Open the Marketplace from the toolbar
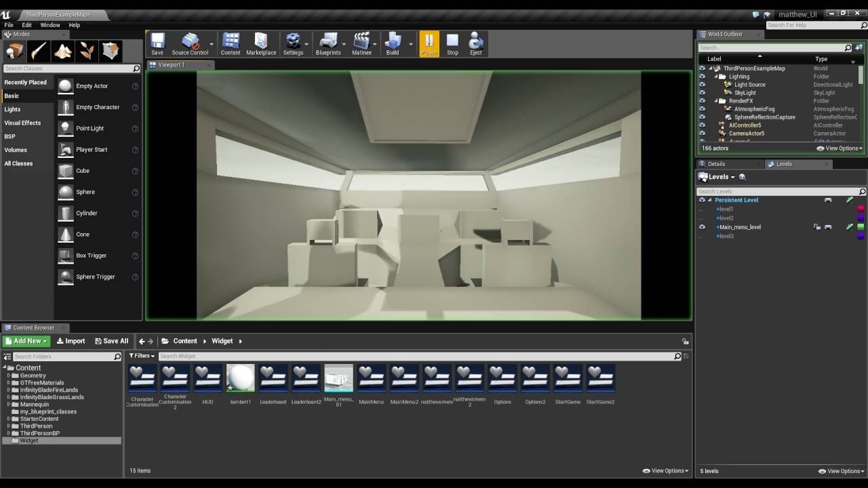This screenshot has height=488, width=868. tap(261, 43)
